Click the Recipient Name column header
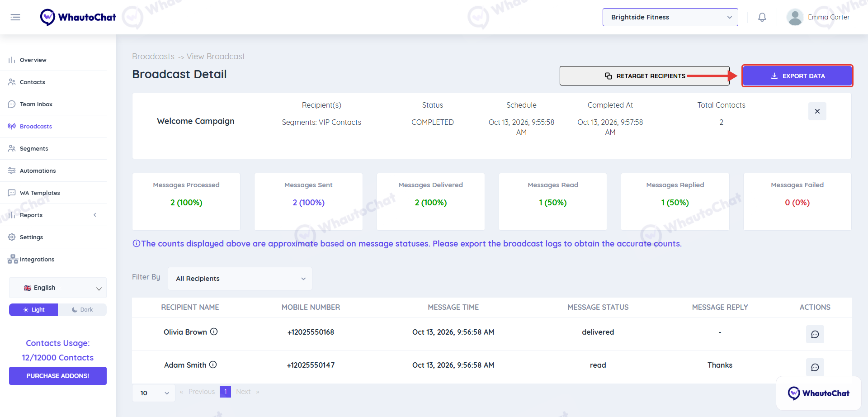868x417 pixels. pyautogui.click(x=190, y=307)
